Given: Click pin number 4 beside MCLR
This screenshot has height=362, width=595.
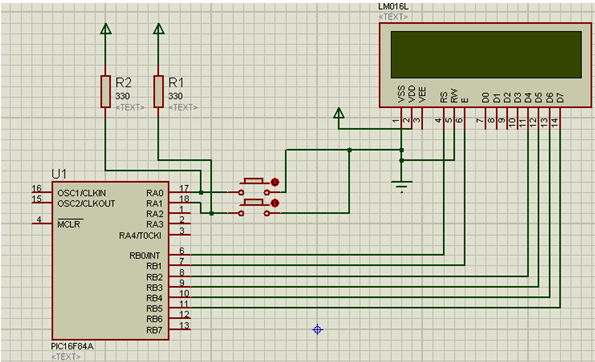Looking at the screenshot, I should click(39, 219).
